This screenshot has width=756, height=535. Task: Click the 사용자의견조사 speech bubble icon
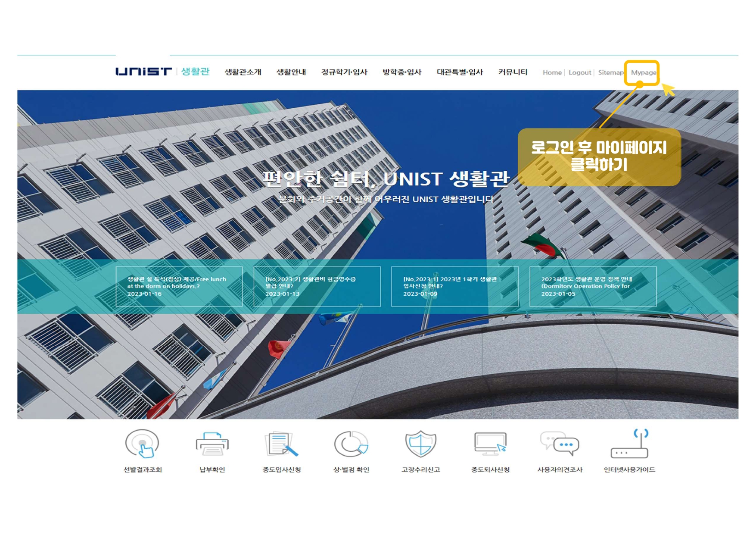click(560, 444)
